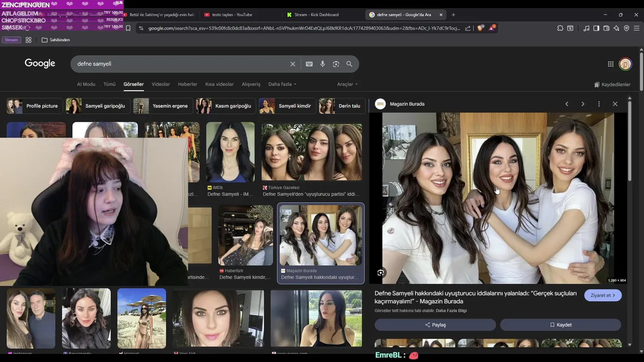644x362 pixels.
Task: Switch to the Betül ile Satılmış browser tab
Action: pyautogui.click(x=160, y=15)
